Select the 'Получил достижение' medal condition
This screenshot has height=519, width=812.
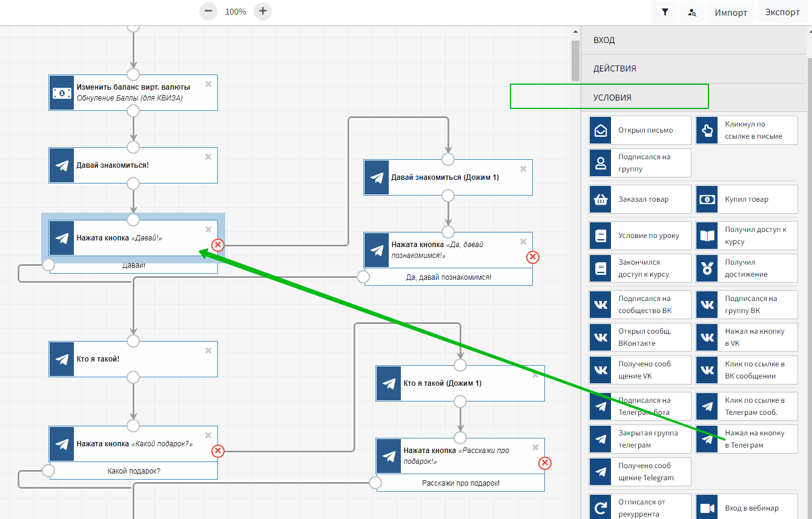tap(746, 268)
